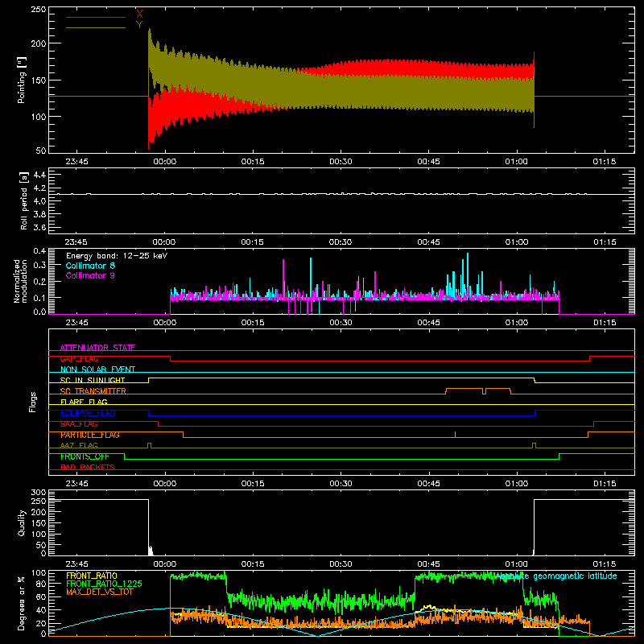Click 01:00 time label under Roll period plot
644x644 pixels.
pos(516,242)
